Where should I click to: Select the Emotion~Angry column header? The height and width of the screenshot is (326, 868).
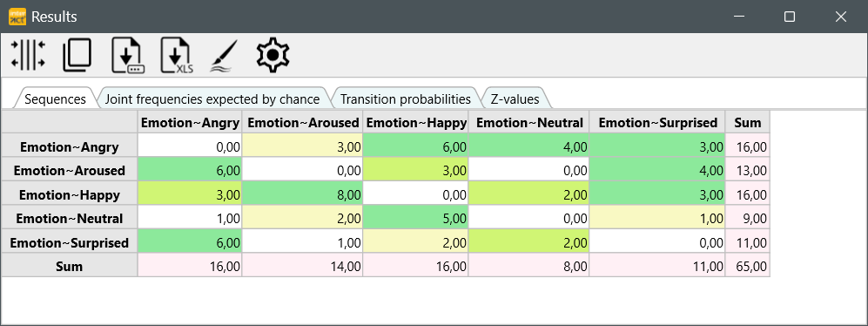(190, 123)
